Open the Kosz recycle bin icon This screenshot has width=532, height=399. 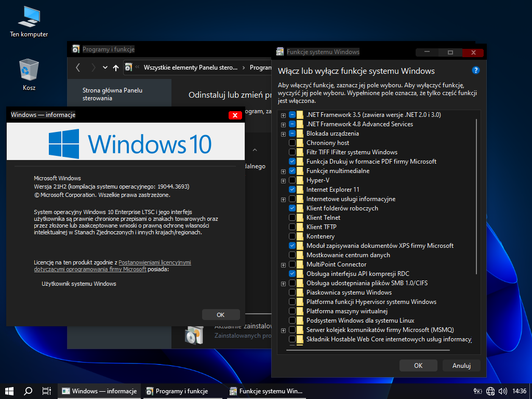click(29, 73)
